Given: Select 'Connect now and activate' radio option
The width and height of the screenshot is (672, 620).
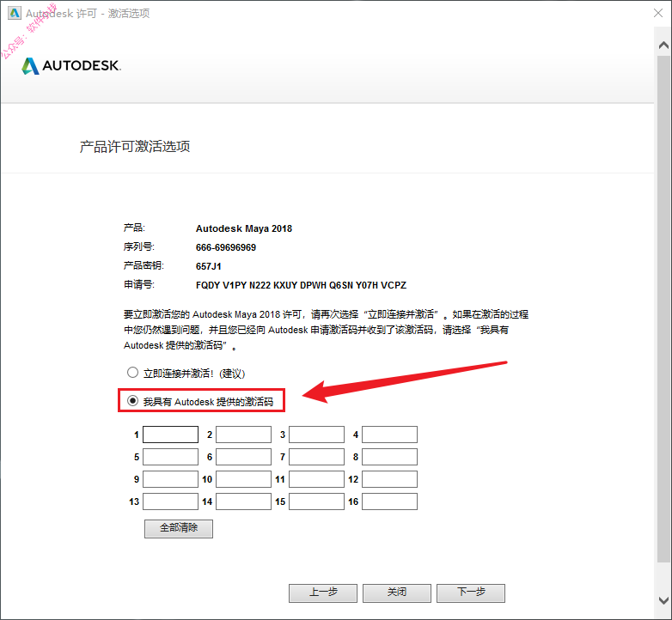Looking at the screenshot, I should point(132,373).
